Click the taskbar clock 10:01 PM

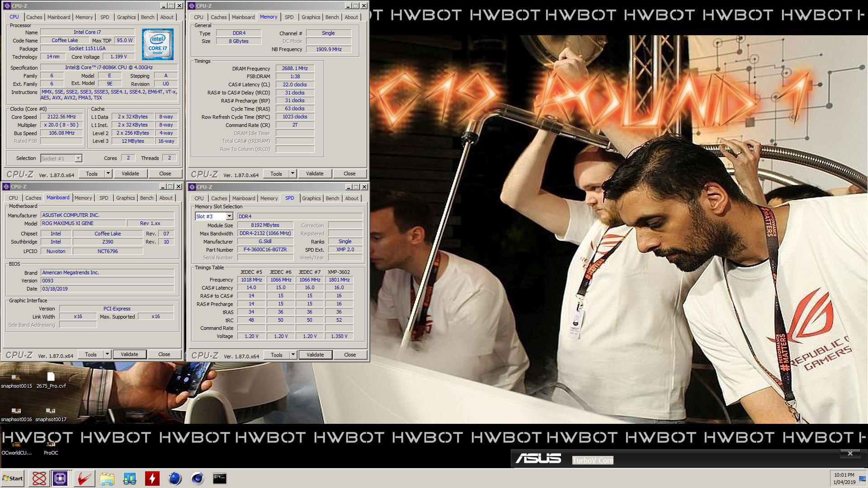pyautogui.click(x=844, y=475)
